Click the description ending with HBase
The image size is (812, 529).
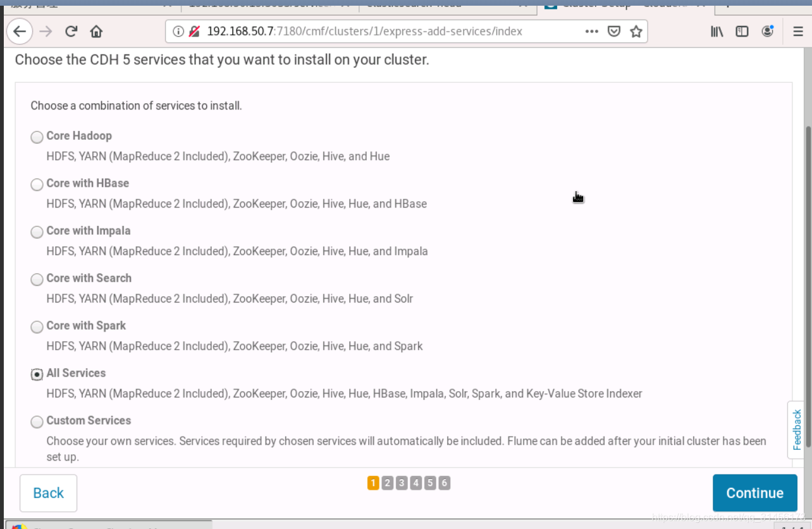tap(237, 204)
